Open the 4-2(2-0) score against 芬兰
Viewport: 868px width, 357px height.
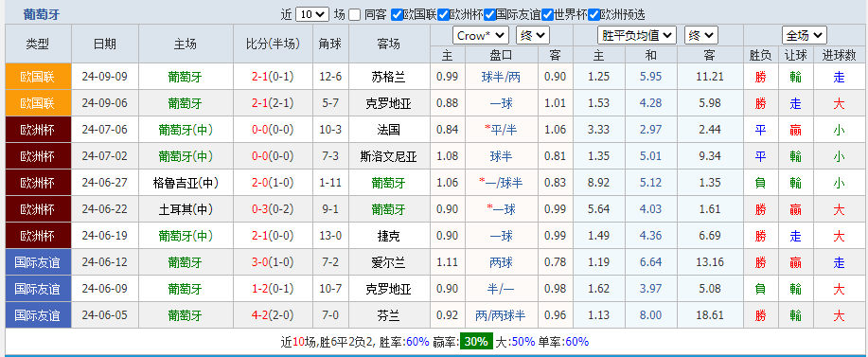pyautogui.click(x=273, y=315)
